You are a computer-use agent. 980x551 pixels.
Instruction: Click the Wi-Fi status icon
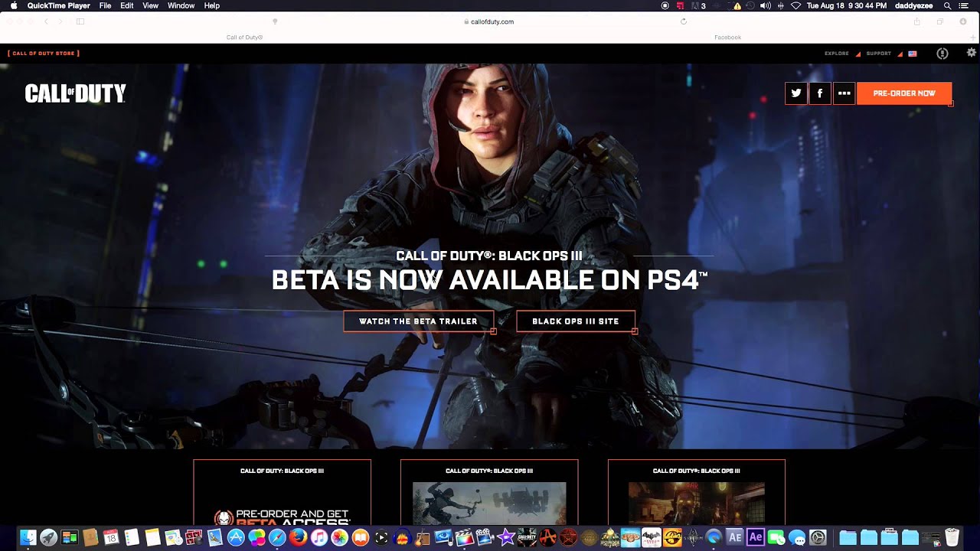click(x=795, y=5)
